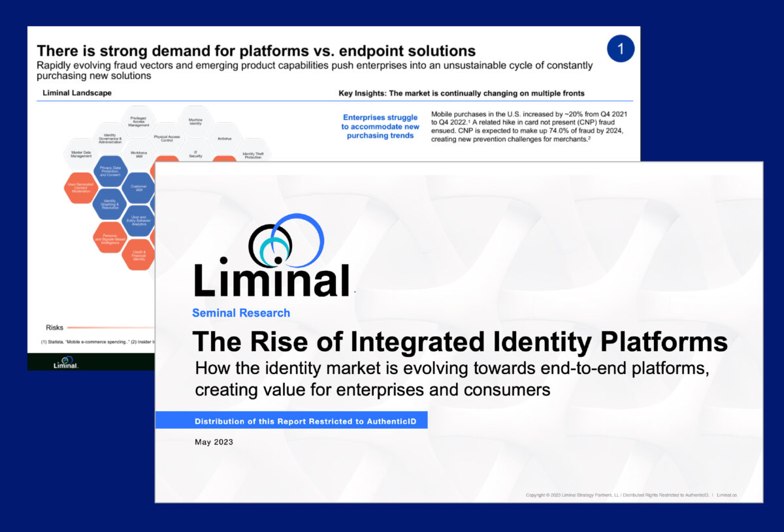Select the Persona- and Signals-Based Intelligence hexagon
784x532 pixels.
pos(110,237)
